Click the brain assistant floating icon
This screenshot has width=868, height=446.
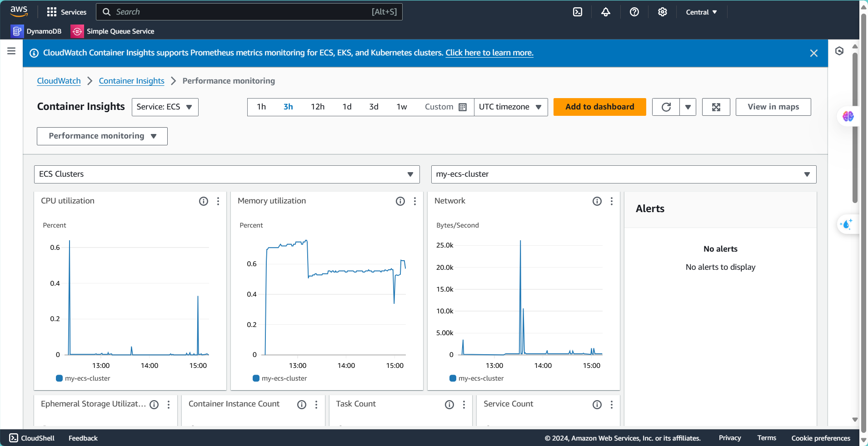(x=848, y=116)
